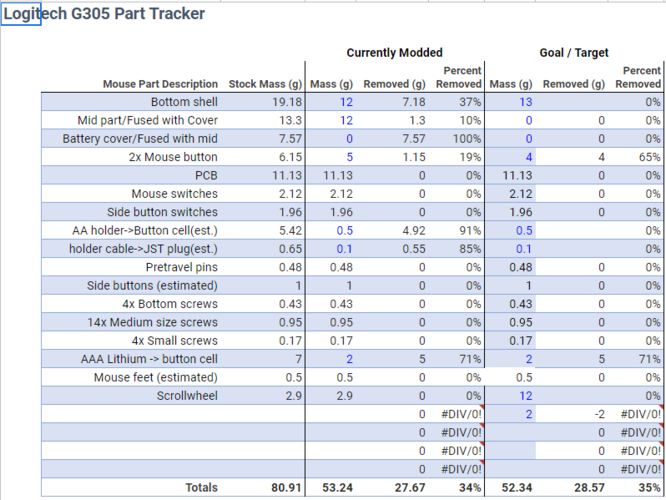Select holder cable removed value 0.55
Viewport: 666px width, 500px height.
coord(414,249)
